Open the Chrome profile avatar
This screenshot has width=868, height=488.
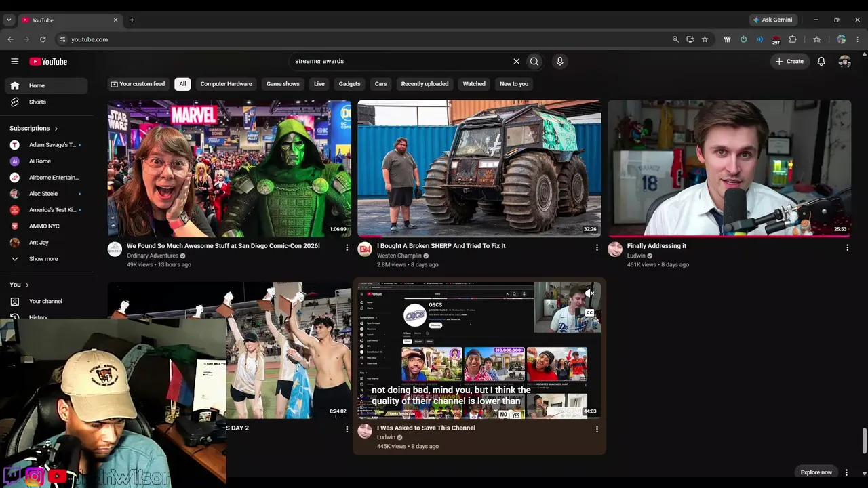click(842, 39)
